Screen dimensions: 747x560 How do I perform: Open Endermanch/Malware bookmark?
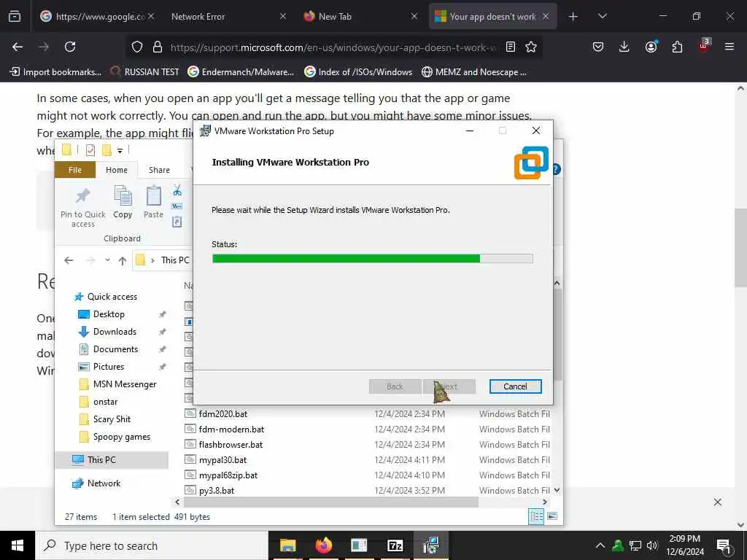[241, 72]
